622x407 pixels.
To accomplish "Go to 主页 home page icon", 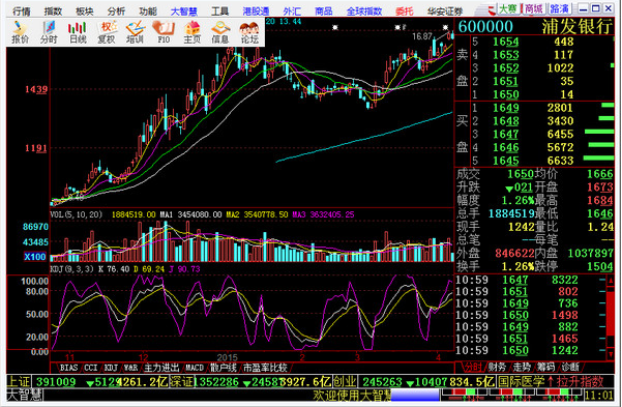I will pyautogui.click(x=192, y=32).
